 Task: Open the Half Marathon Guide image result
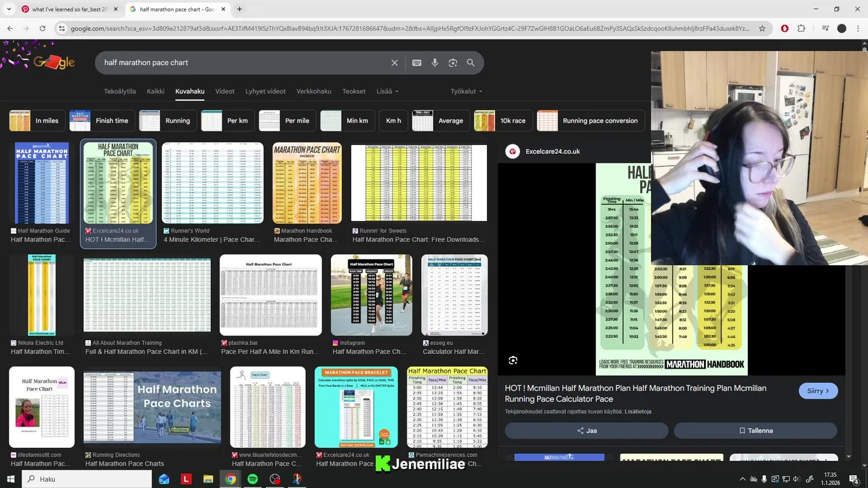(x=41, y=183)
